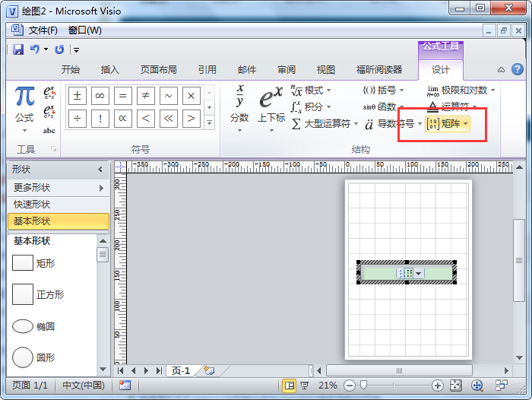The height and width of the screenshot is (400, 532).
Task: Click the Save icon in quick access toolbar
Action: point(18,49)
